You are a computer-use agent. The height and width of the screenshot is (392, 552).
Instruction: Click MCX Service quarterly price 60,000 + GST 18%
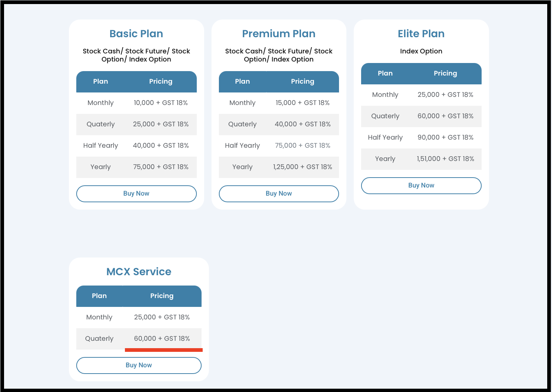pos(162,339)
